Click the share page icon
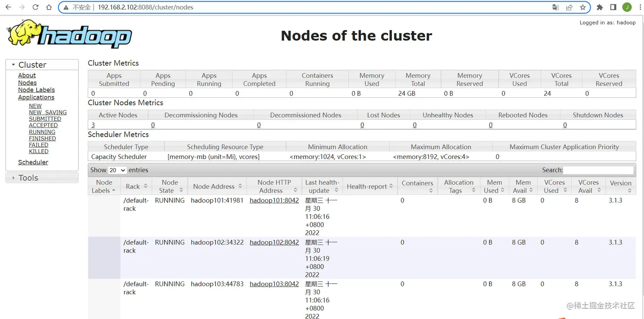 click(569, 7)
